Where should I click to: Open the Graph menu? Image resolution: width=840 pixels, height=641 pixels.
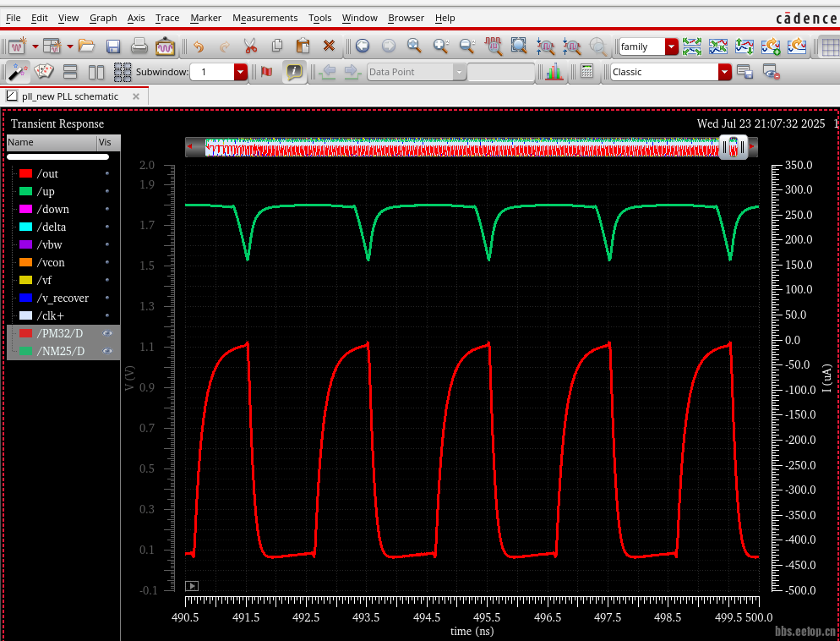(103, 18)
